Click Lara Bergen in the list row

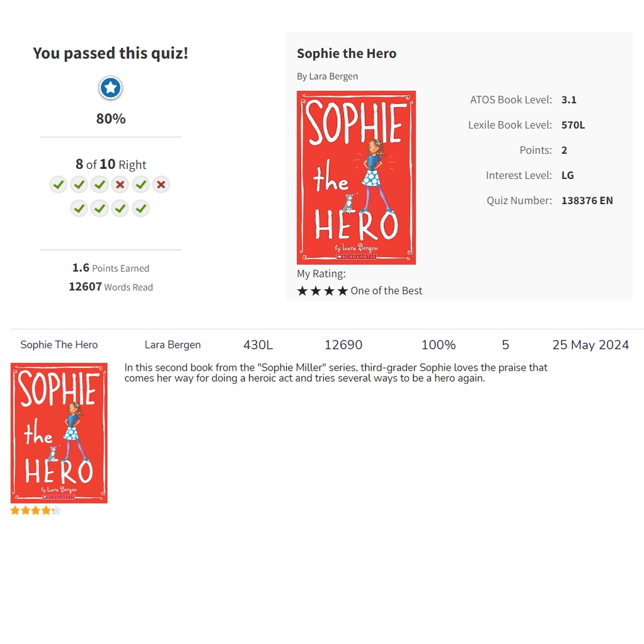[x=173, y=345]
